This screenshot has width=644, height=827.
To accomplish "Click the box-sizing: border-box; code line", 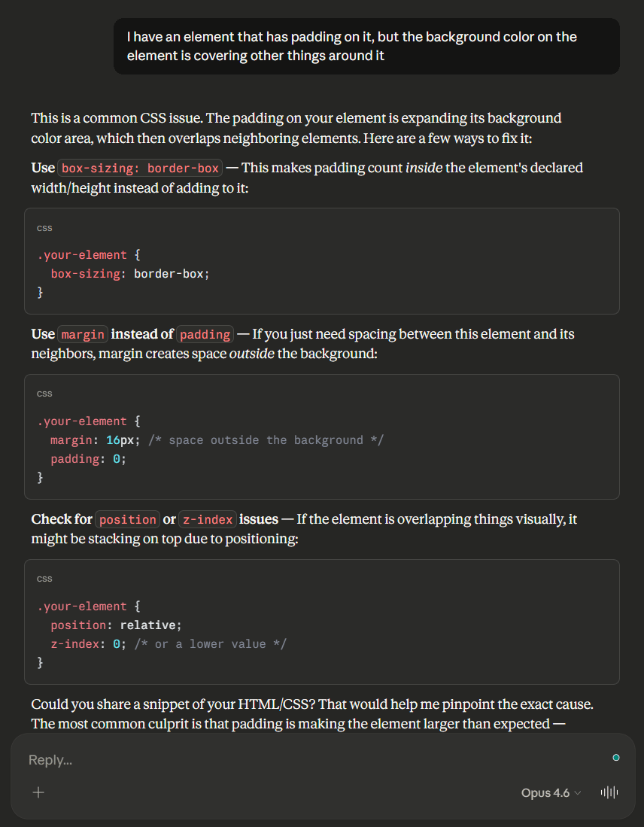I will [x=129, y=274].
